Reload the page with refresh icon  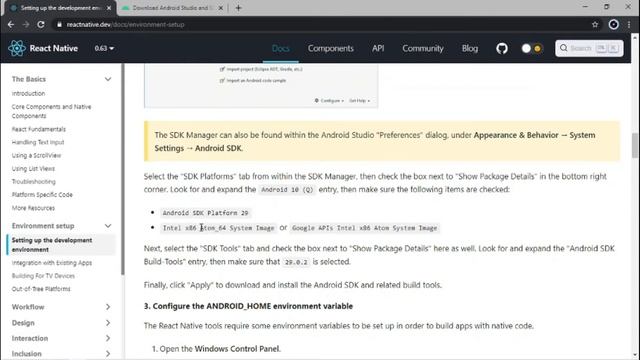point(41,24)
